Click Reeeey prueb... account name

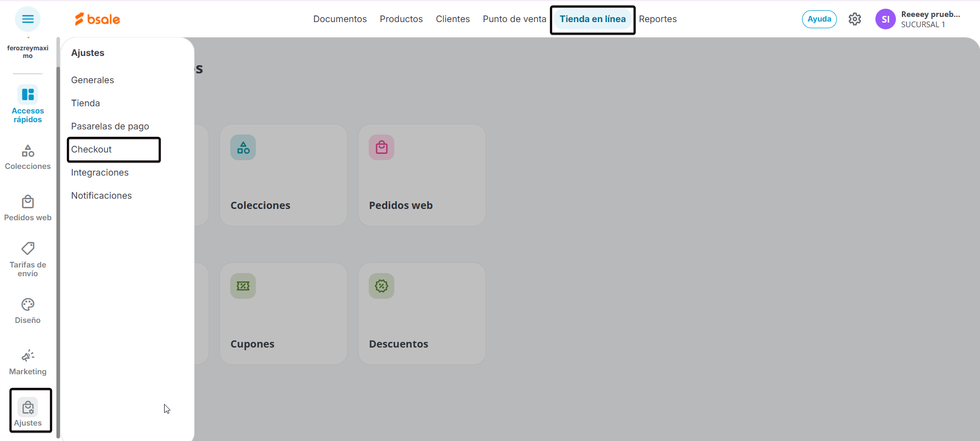tap(930, 14)
